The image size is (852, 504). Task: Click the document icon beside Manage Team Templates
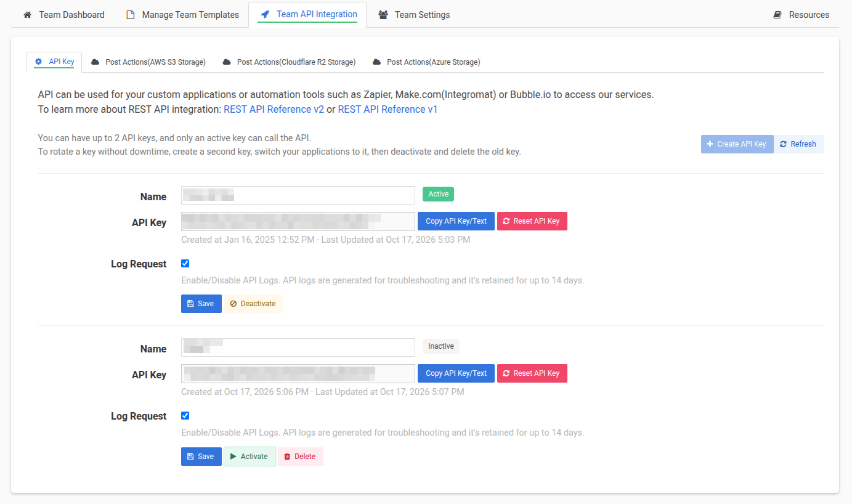[130, 15]
